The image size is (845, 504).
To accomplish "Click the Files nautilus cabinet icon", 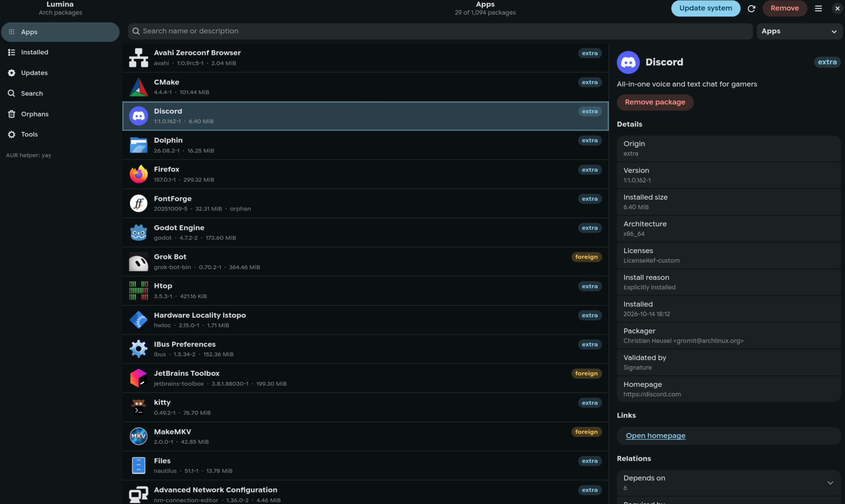I will pyautogui.click(x=138, y=465).
